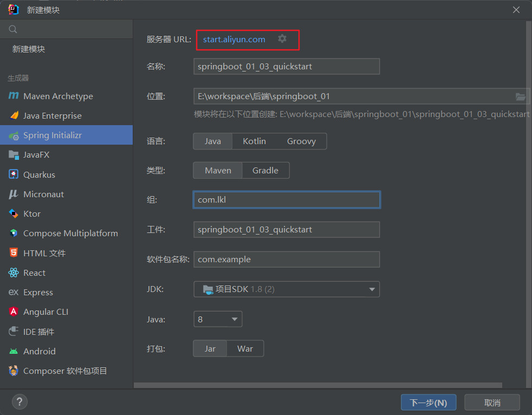Select Micronaut generator entry
This screenshot has width=532, height=415.
pos(66,194)
